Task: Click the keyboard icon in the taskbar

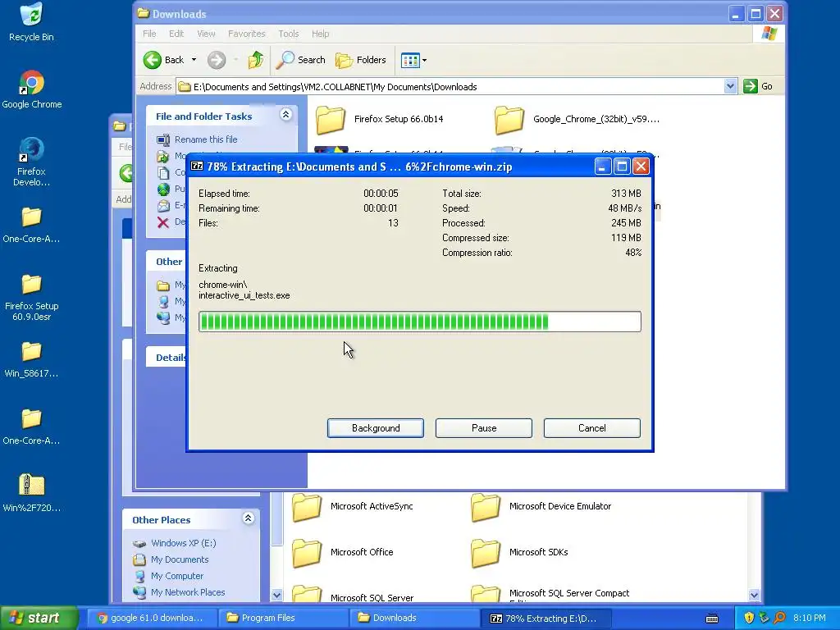Action: click(712, 619)
